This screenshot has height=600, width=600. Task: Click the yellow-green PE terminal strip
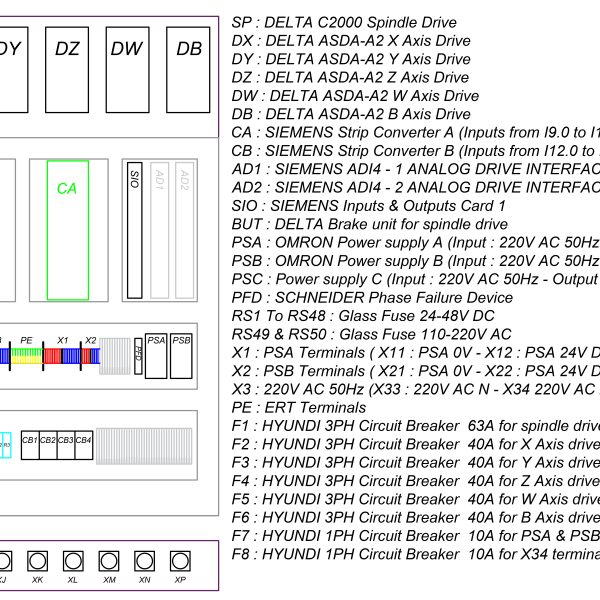(x=27, y=355)
